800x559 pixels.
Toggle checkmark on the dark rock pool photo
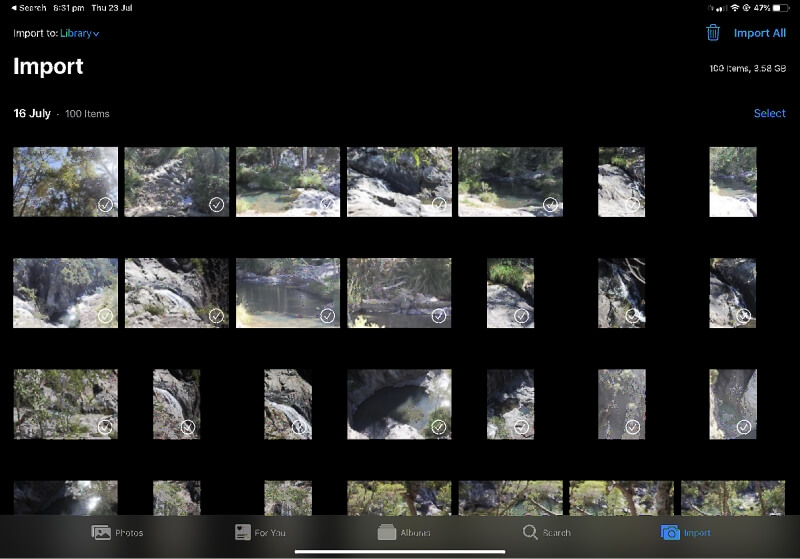click(x=438, y=426)
